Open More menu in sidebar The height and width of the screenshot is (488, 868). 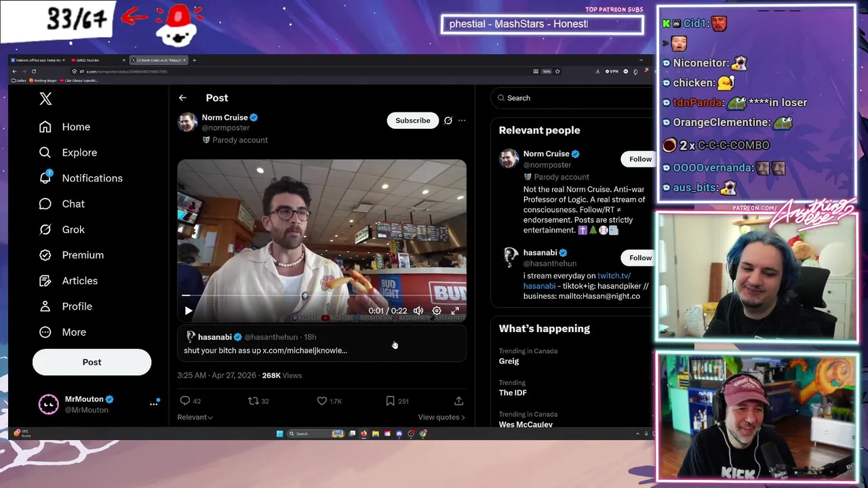point(62,332)
